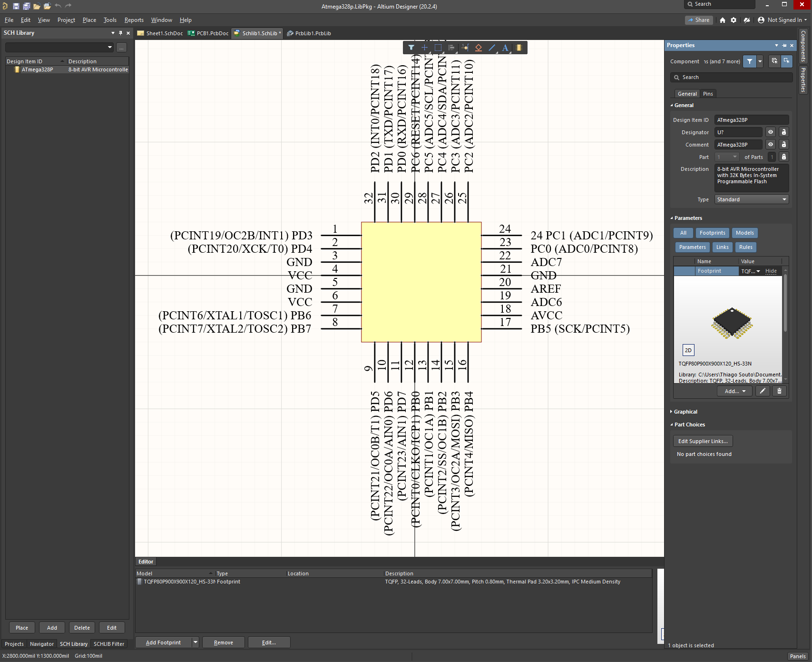Click the Save All Documents icon

(26, 6)
